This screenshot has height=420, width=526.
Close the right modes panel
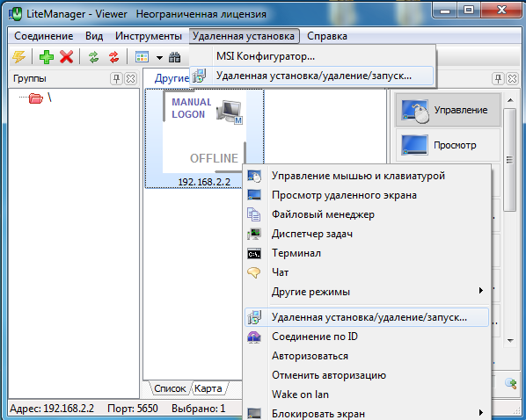point(512,79)
